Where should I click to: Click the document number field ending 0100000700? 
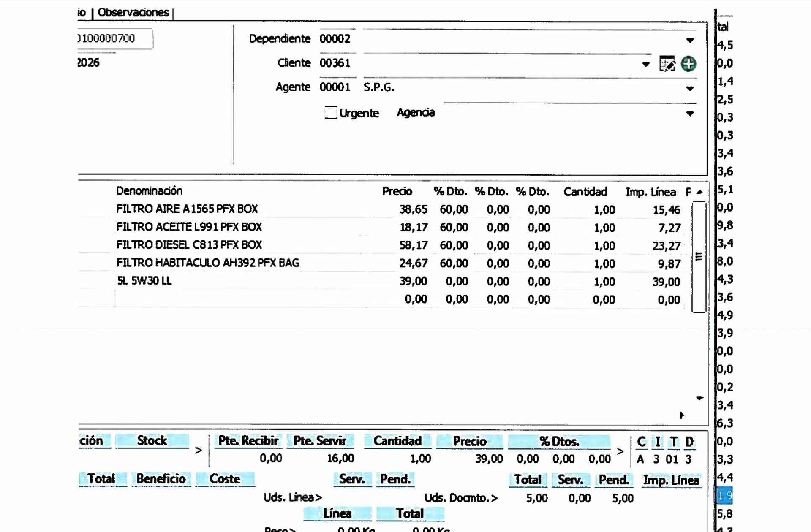[x=114, y=38]
